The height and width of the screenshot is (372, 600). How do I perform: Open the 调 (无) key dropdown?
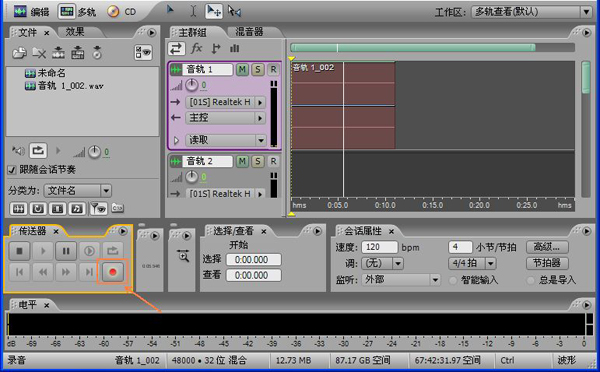[383, 263]
